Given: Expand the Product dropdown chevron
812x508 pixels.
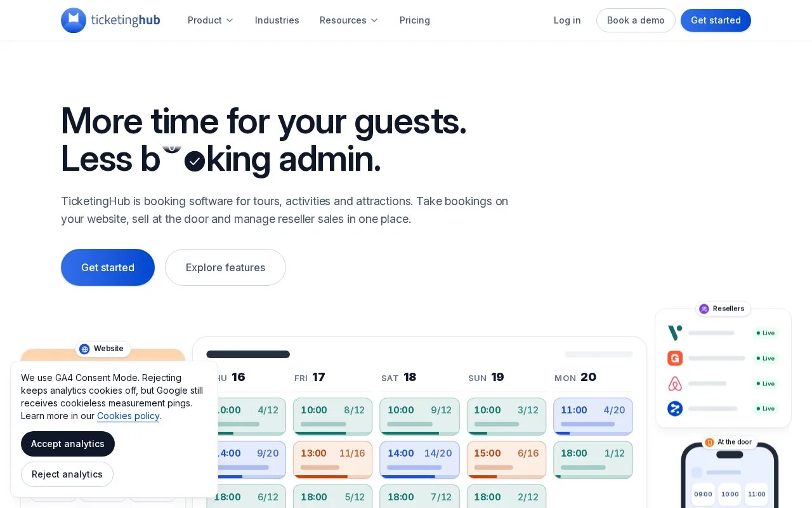Looking at the screenshot, I should pos(230,20).
